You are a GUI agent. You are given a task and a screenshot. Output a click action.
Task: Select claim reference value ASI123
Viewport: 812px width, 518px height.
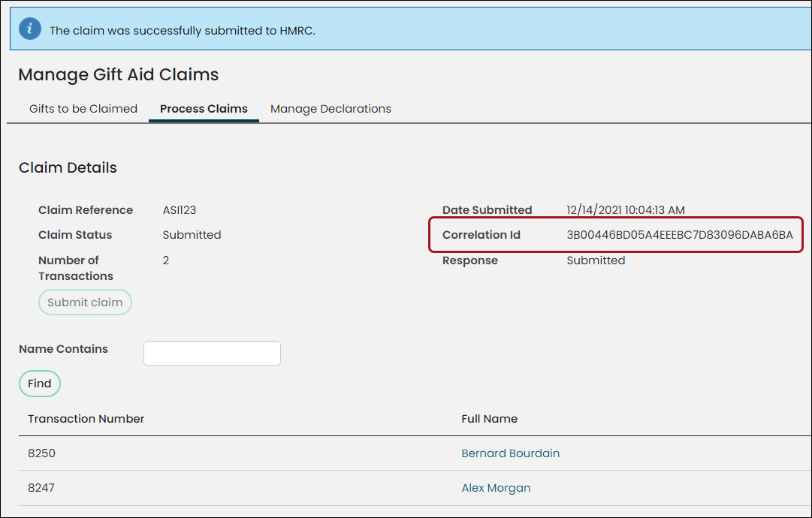click(x=180, y=210)
